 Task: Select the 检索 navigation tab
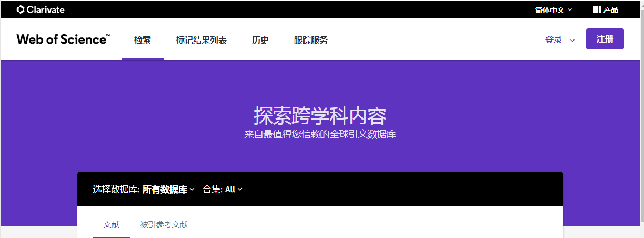pyautogui.click(x=143, y=40)
